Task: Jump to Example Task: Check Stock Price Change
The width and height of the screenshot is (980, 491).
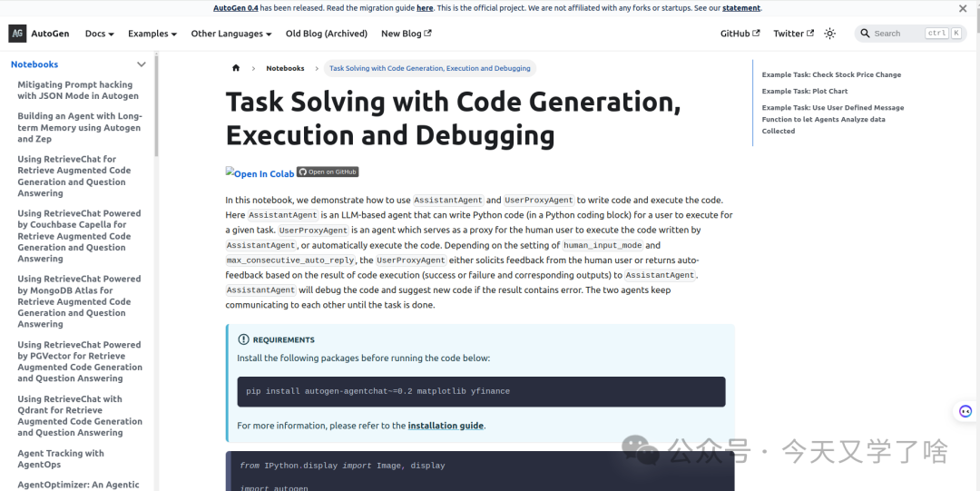Action: (x=831, y=75)
